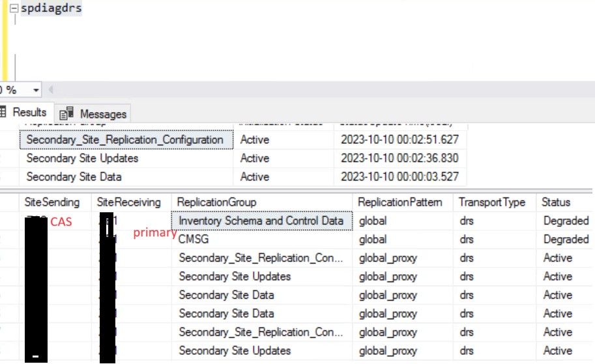Open the editor zoom percentage dropdown
The width and height of the screenshot is (595, 364).
36,91
